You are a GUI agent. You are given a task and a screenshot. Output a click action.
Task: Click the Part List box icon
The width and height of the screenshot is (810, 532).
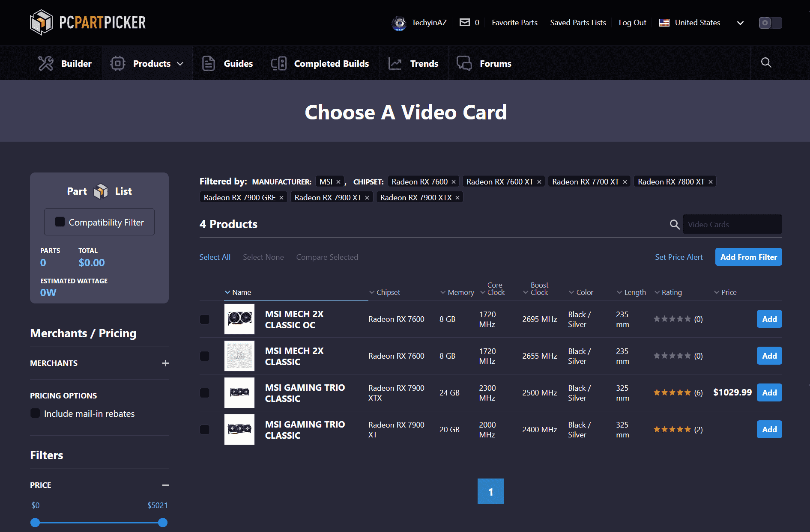[101, 191]
